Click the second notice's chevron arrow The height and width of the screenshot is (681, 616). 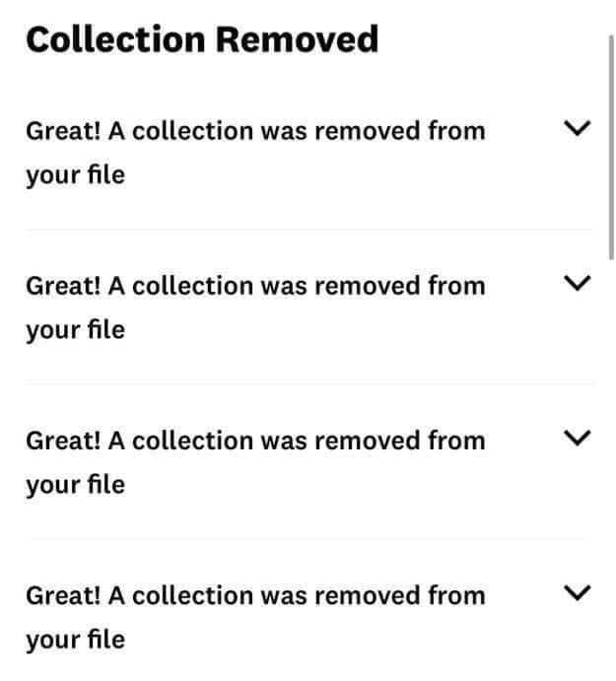(x=578, y=284)
